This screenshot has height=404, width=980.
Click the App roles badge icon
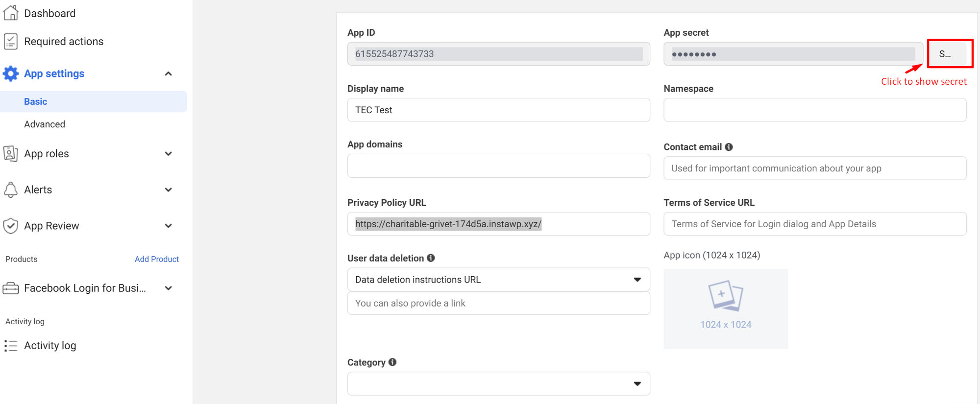(x=11, y=154)
